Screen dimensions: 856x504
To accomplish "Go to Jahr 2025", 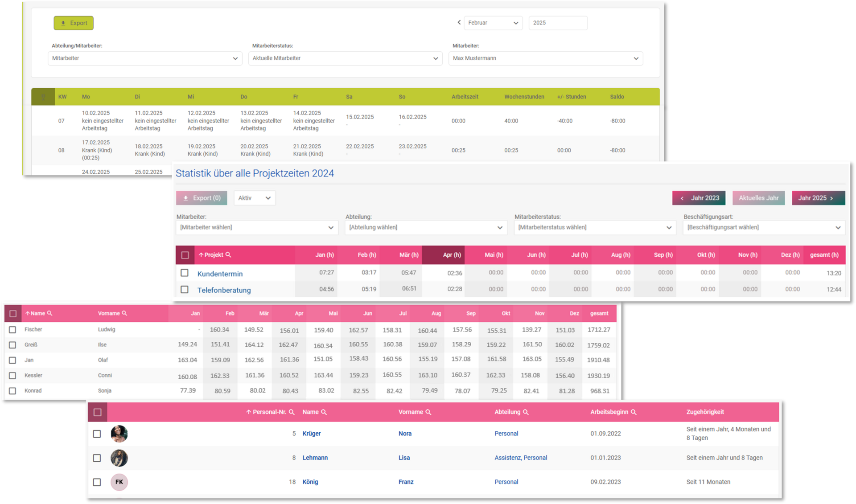I will coord(818,198).
